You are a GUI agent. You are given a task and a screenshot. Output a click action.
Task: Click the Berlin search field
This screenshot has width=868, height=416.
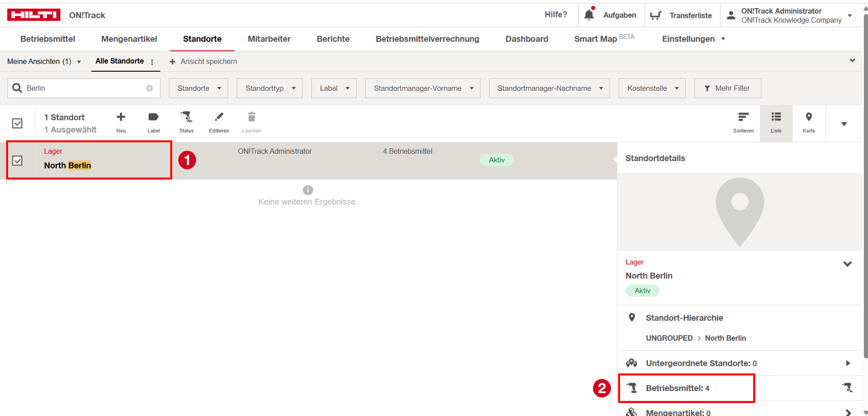pyautogui.click(x=84, y=88)
